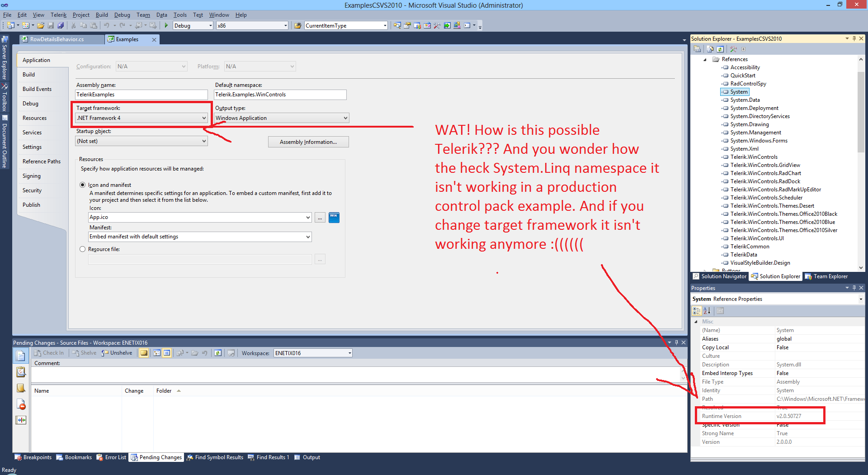Click the Save All icon in toolbar

(x=61, y=25)
